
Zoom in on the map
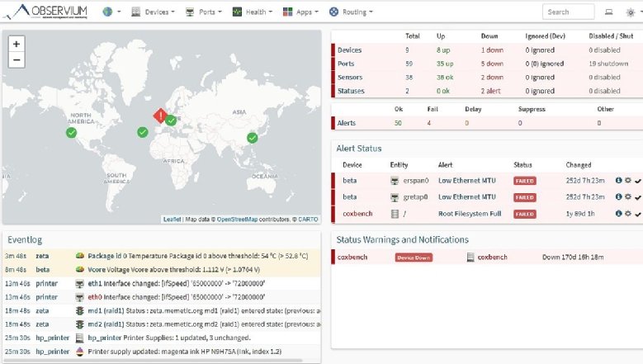(17, 44)
